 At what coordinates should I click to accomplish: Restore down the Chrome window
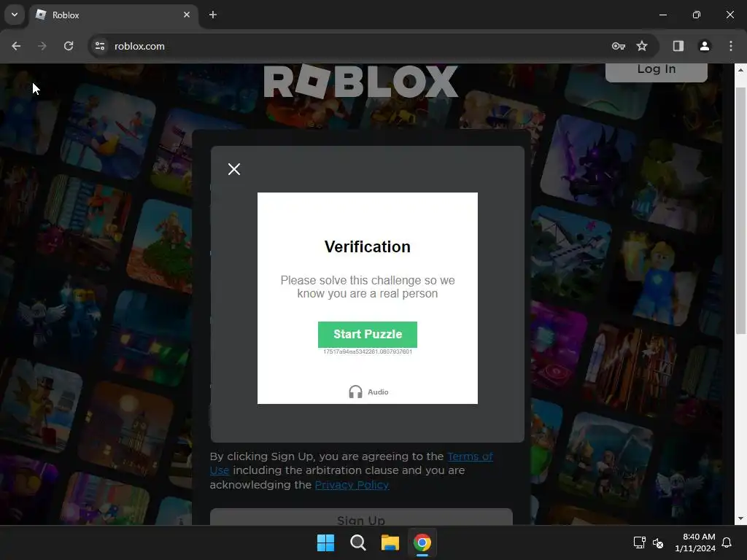(x=697, y=15)
